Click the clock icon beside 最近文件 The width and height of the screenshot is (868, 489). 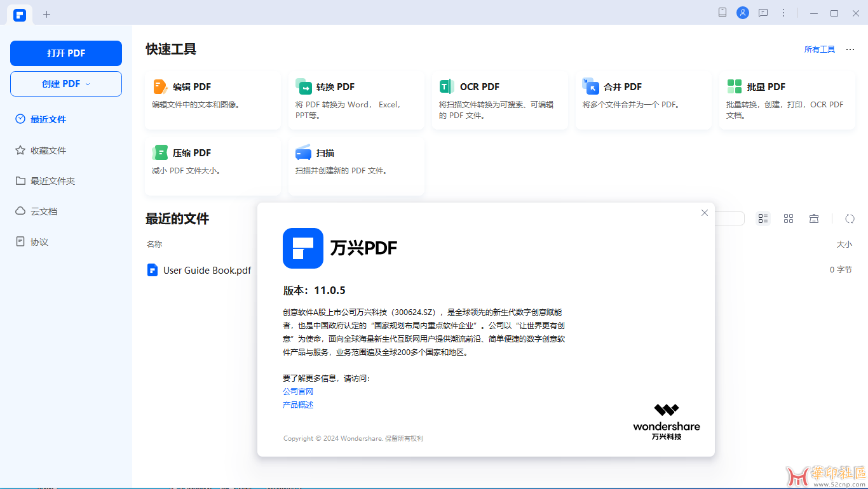point(20,119)
